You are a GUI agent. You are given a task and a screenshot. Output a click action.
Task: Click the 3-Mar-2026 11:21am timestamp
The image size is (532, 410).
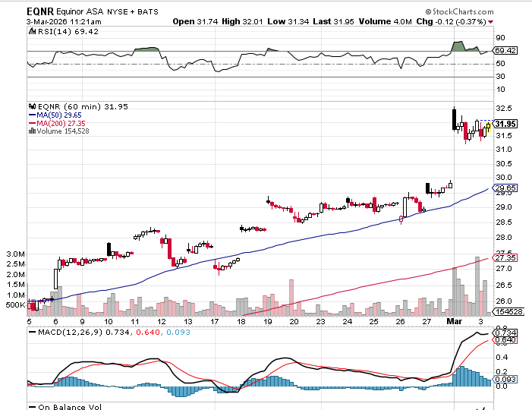click(x=64, y=22)
